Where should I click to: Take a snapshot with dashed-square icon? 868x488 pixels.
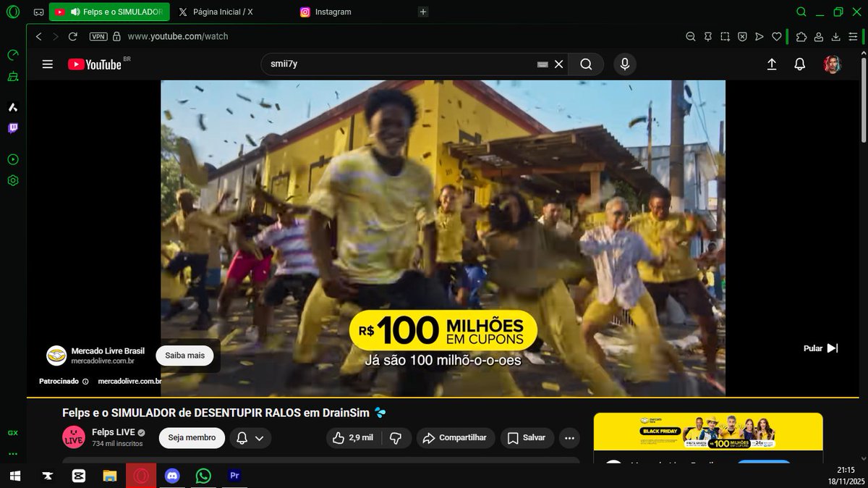click(725, 36)
